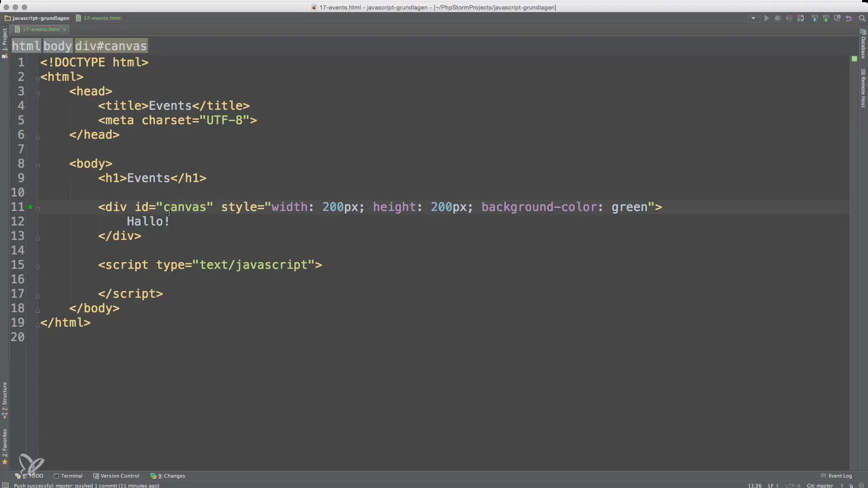This screenshot has width=868, height=488.
Task: Open the Database side panel
Action: click(863, 44)
